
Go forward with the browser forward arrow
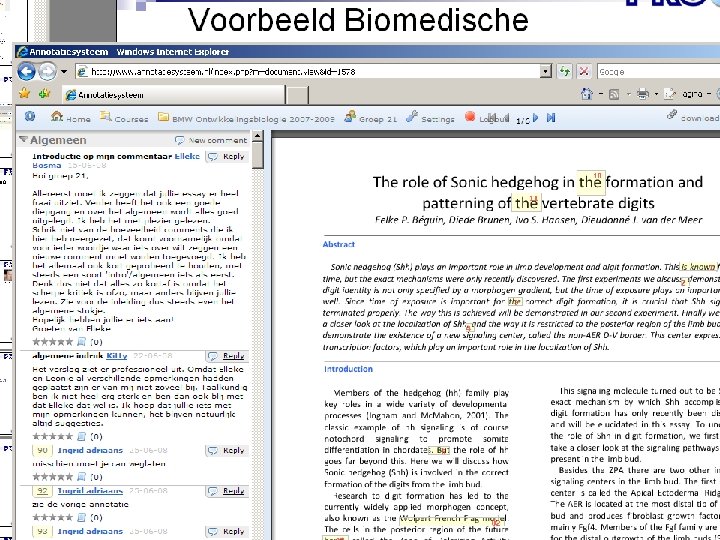(x=47, y=72)
